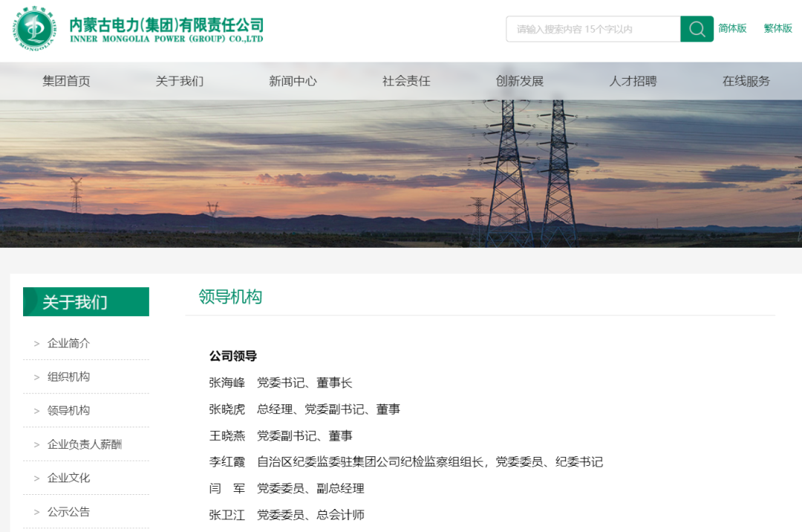Click the green search magnifier button

[697, 29]
